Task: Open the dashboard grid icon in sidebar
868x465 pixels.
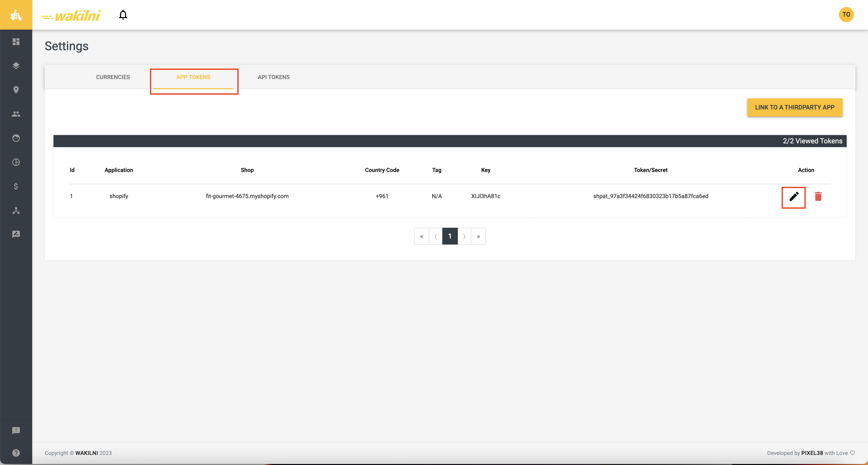Action: click(x=16, y=41)
